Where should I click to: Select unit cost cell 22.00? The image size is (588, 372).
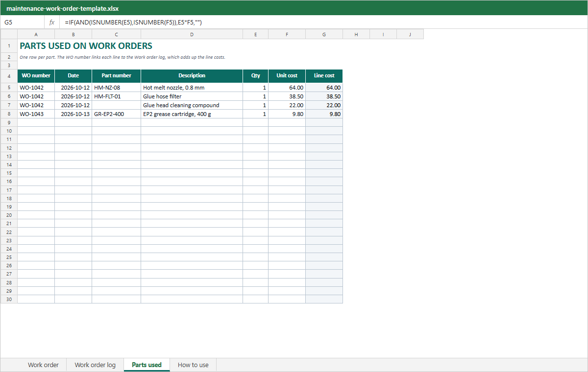287,105
